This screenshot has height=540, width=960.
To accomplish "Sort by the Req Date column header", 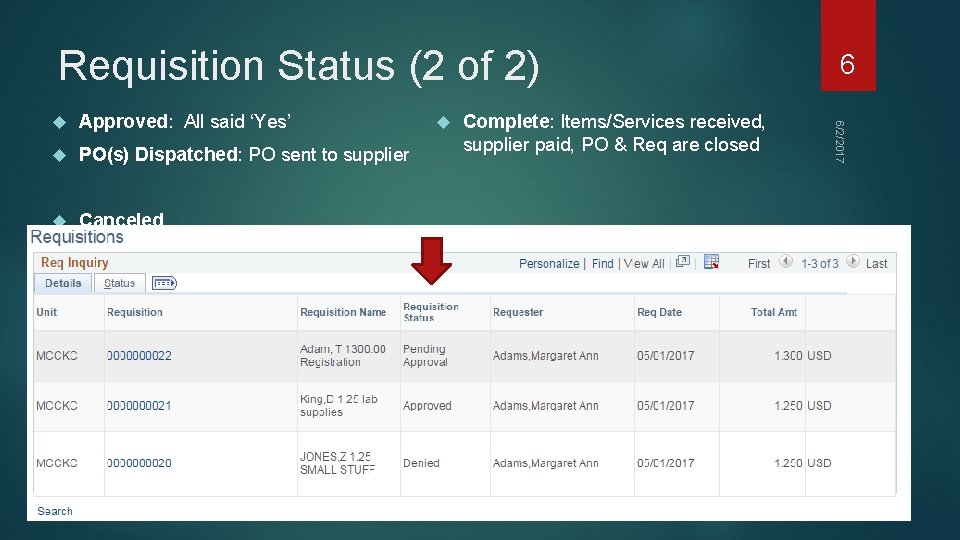I will click(659, 312).
